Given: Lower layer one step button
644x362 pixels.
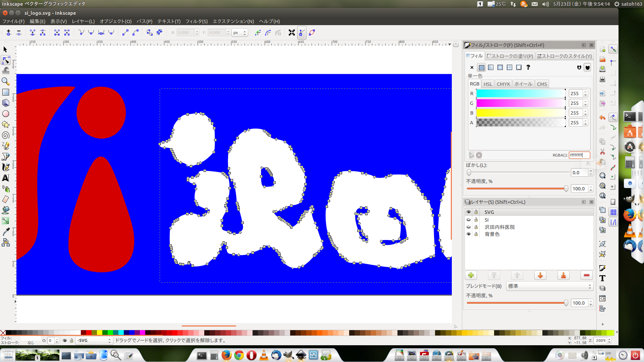Looking at the screenshot, I should coord(540,276).
